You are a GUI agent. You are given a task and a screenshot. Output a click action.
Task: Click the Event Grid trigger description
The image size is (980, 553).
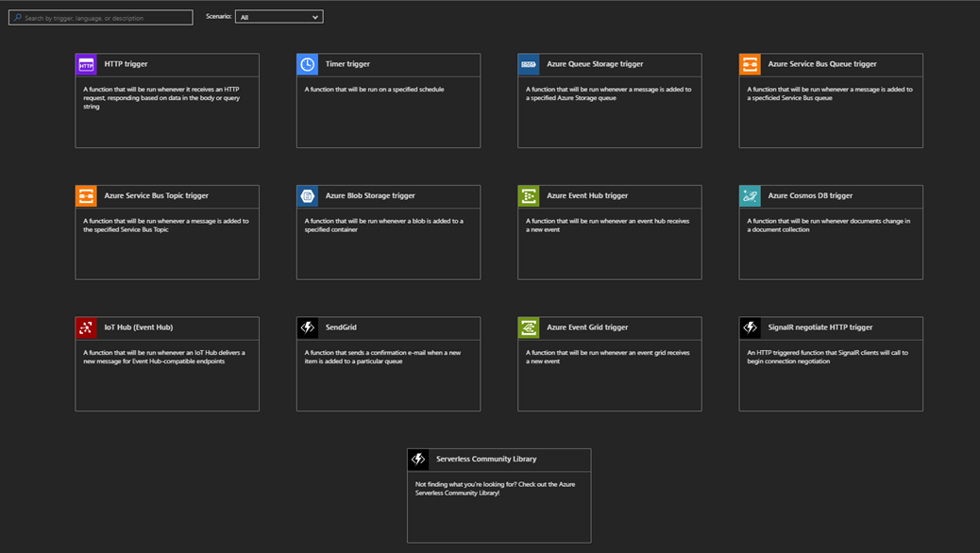click(x=607, y=358)
